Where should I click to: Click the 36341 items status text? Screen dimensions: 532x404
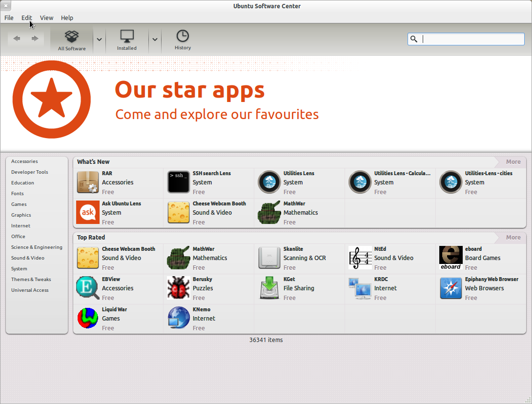266,340
